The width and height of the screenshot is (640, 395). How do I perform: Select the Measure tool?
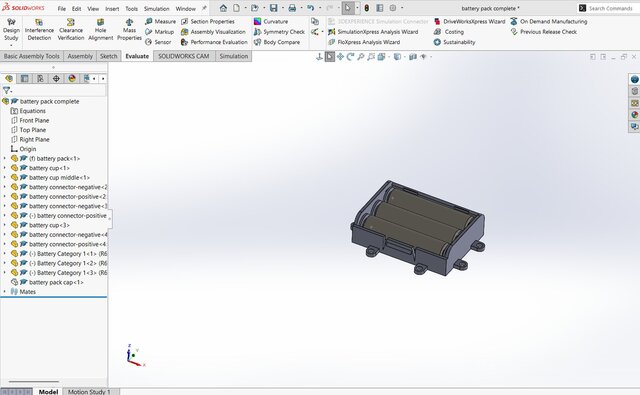click(160, 21)
